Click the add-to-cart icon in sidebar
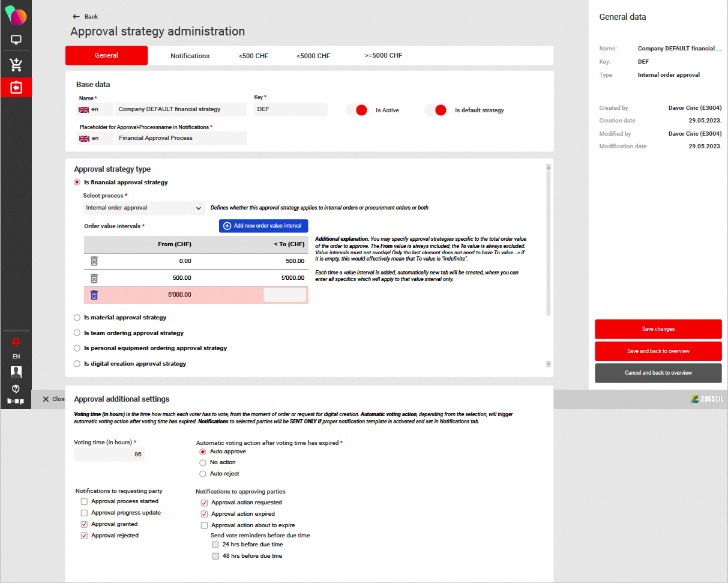The width and height of the screenshot is (728, 583). click(x=16, y=64)
